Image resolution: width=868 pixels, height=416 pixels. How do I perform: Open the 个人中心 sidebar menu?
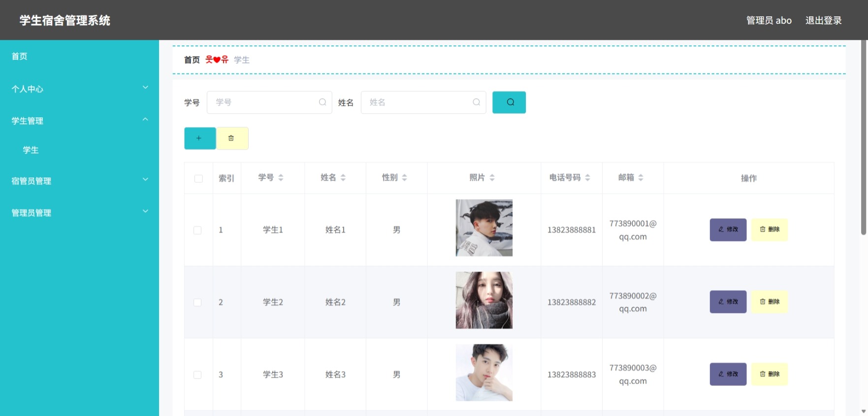(x=79, y=89)
